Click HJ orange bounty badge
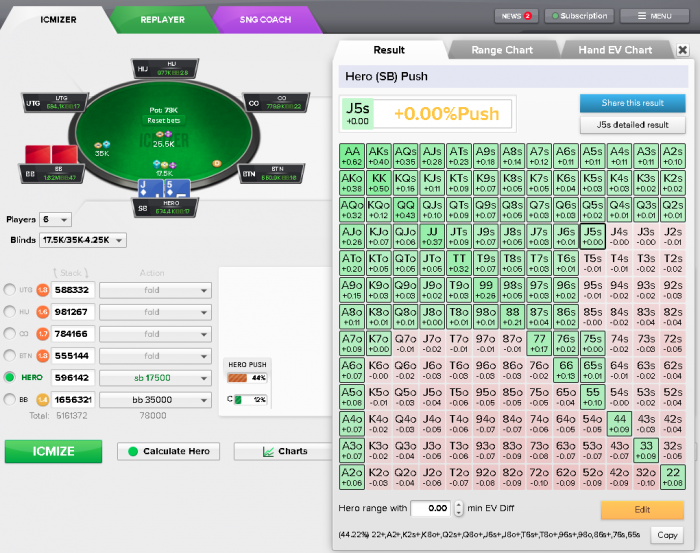This screenshot has height=553, width=700. [x=42, y=312]
